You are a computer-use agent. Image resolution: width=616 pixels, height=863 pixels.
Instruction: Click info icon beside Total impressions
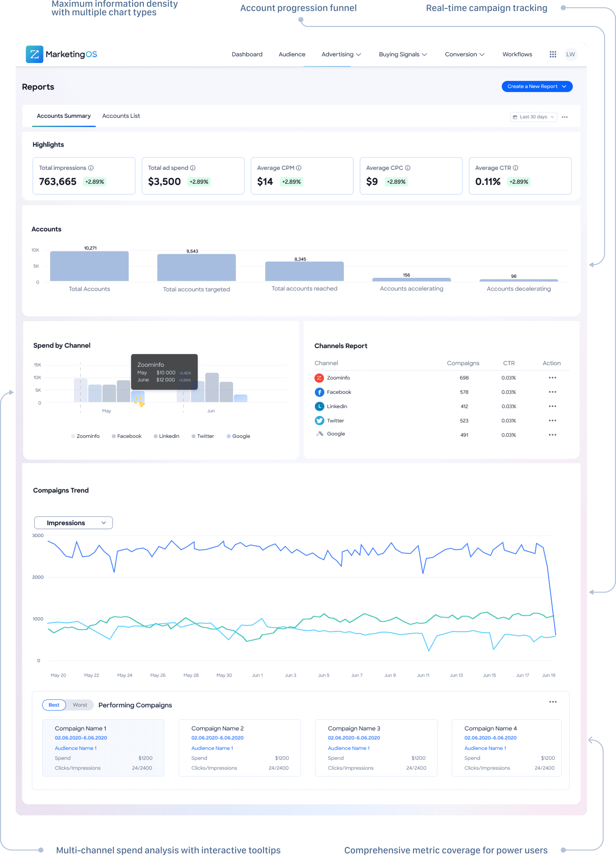click(91, 168)
